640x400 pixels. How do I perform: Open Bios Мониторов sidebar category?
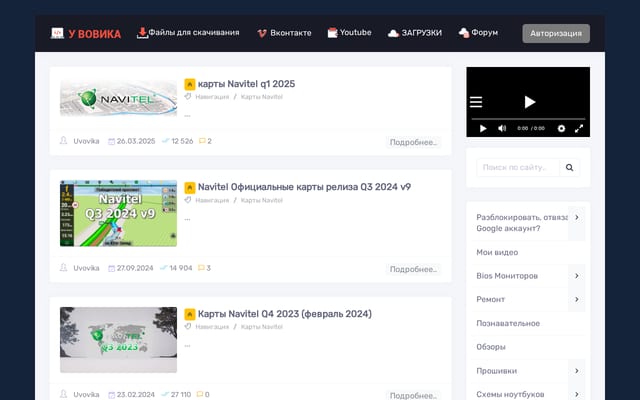(507, 276)
